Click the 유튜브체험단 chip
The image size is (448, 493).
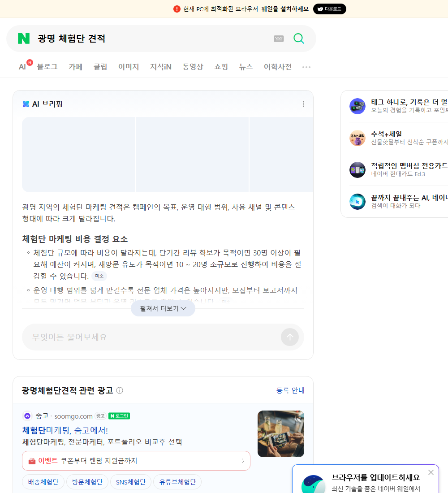pyautogui.click(x=177, y=482)
